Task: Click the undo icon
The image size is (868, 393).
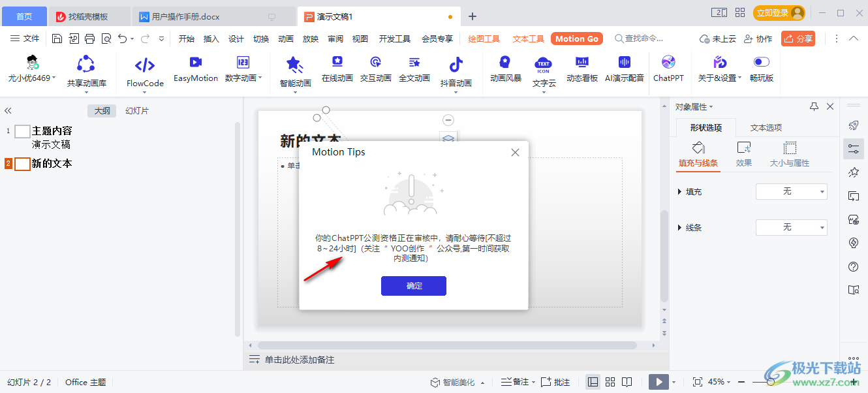Action: tap(123, 39)
